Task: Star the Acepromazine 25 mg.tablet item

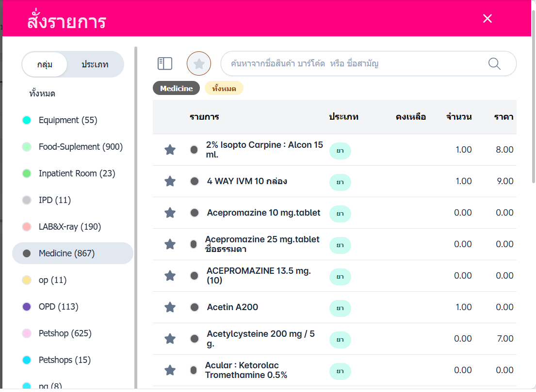Action: (x=170, y=244)
